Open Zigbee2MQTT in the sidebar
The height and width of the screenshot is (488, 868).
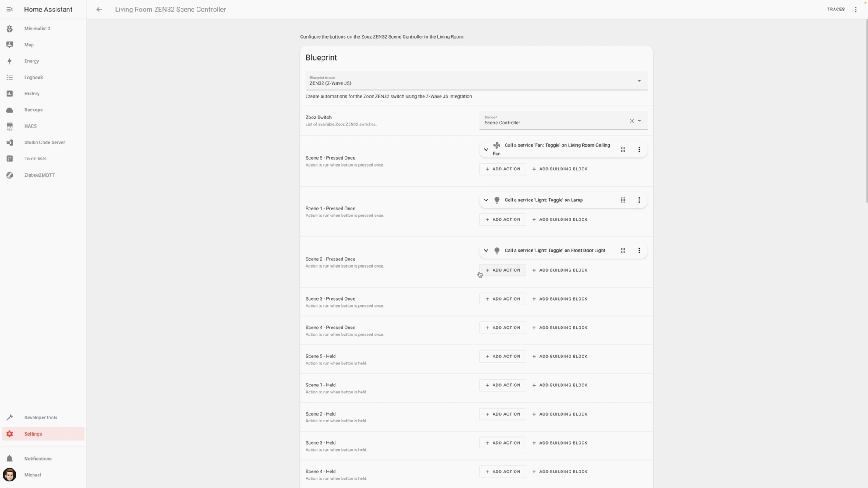[x=39, y=175]
